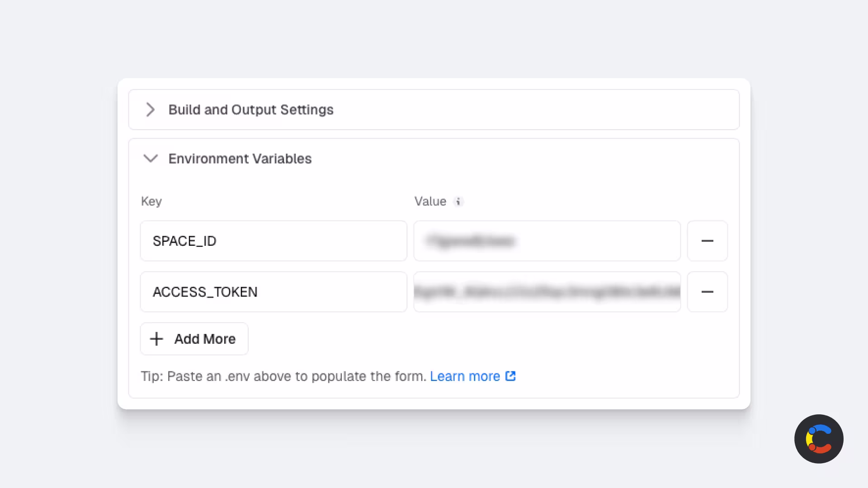Image resolution: width=868 pixels, height=488 pixels.
Task: Click the Value column label
Action: click(430, 202)
